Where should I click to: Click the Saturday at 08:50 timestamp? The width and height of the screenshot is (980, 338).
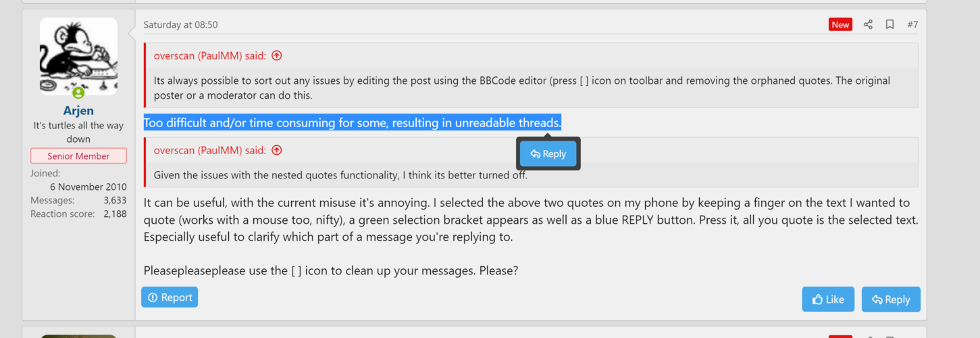pyautogui.click(x=180, y=24)
